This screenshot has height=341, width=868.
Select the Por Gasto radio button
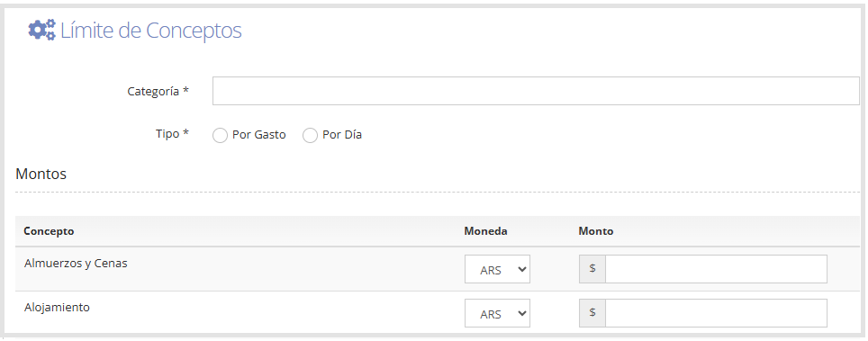click(221, 135)
